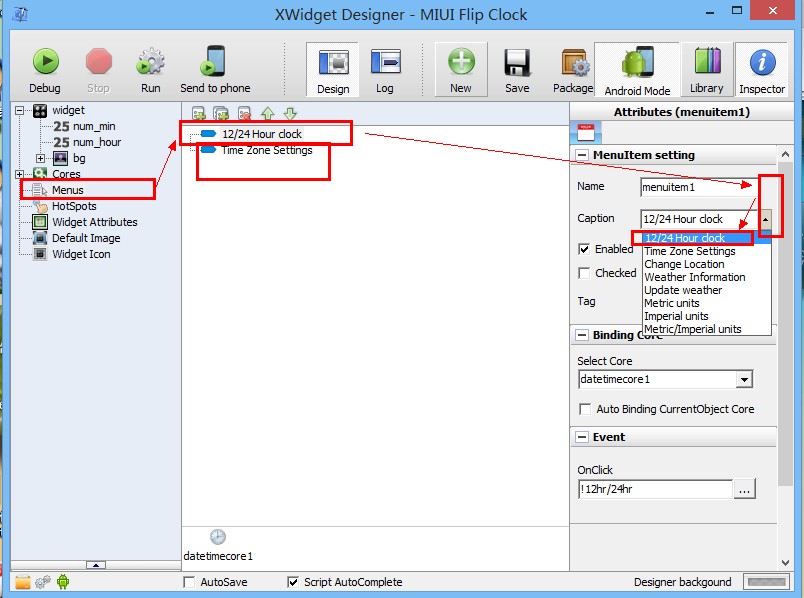
Task: Delete the selected menu item icon
Action: (x=245, y=113)
